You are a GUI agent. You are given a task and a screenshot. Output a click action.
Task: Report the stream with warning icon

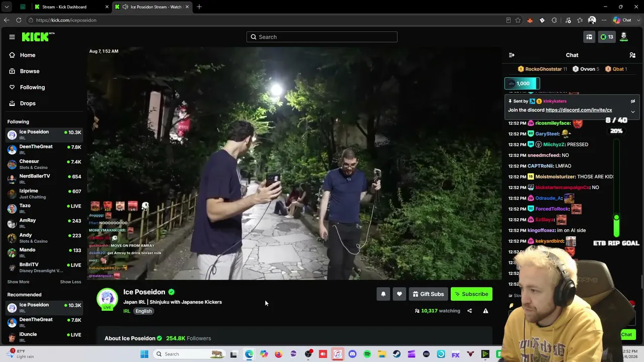click(486, 311)
